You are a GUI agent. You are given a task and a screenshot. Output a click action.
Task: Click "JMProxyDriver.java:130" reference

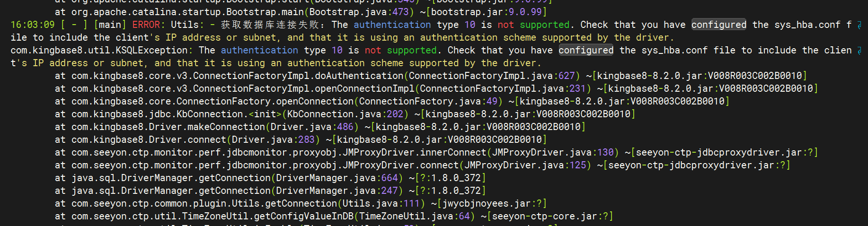pyautogui.click(x=553, y=152)
